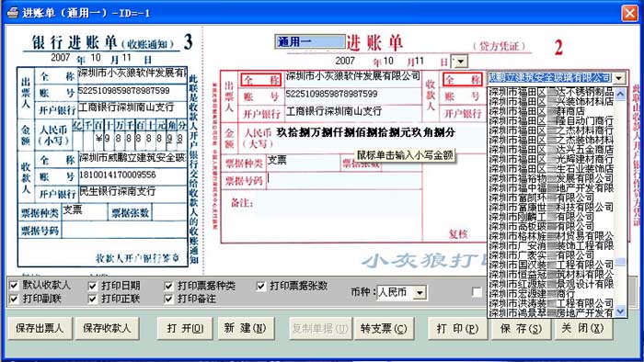This screenshot has height=362, width=644.
Task: Pick the 深圳市国汉装 entry
Action: point(551,265)
